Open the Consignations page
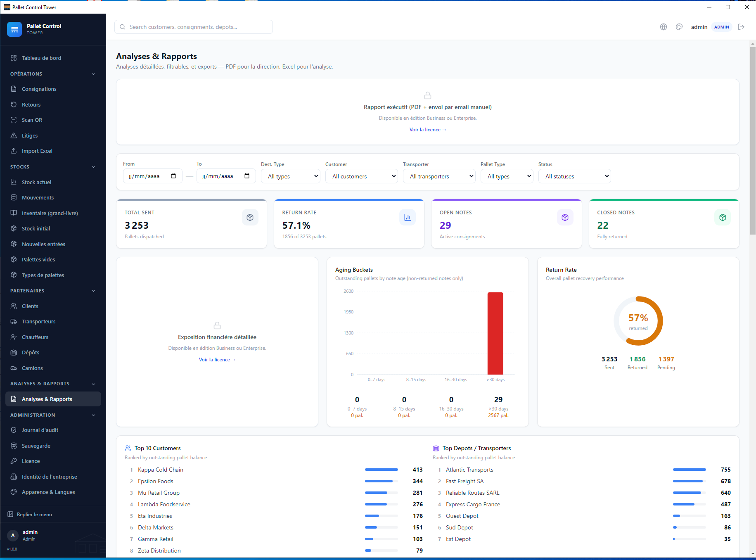 click(53, 89)
